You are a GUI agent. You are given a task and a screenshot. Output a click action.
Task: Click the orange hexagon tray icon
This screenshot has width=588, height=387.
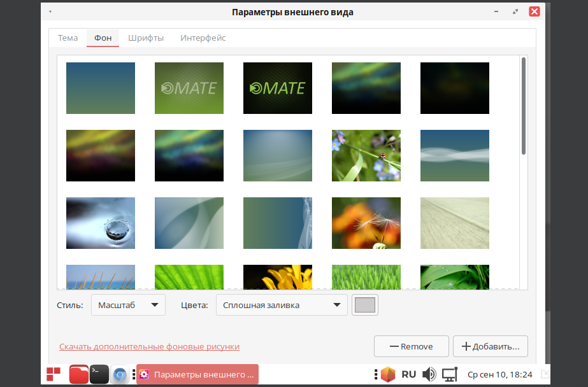point(388,374)
